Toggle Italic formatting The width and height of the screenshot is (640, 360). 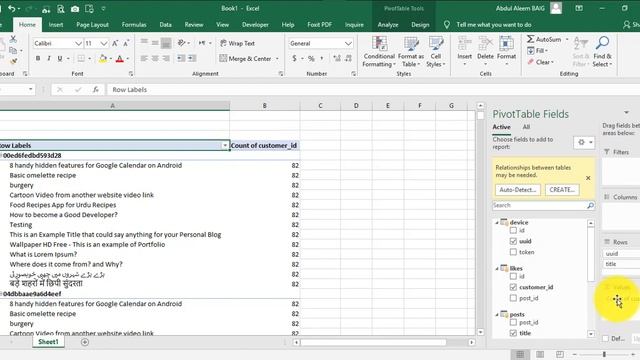pos(49,59)
